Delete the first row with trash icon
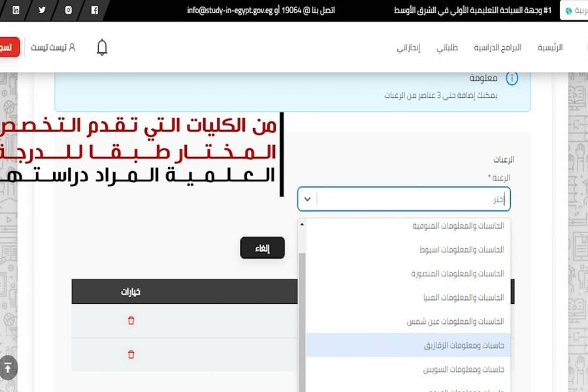The image size is (588, 392). pyautogui.click(x=131, y=320)
